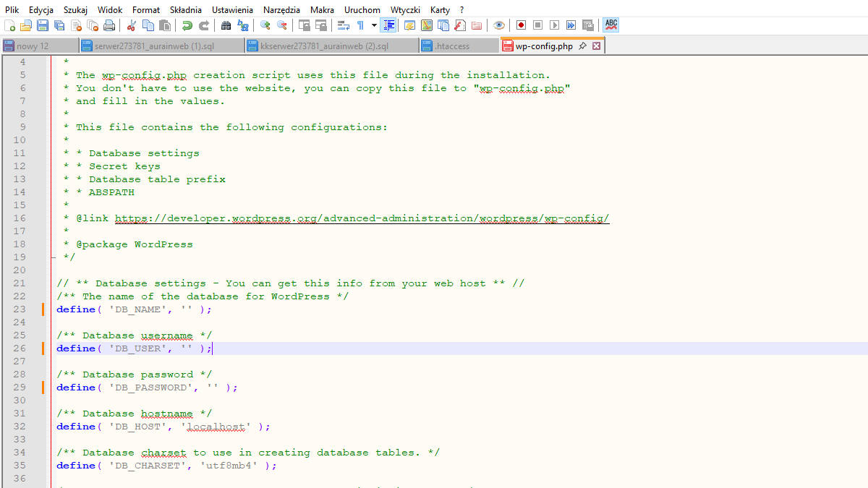Open the User Defined Language icon
868x488 pixels.
pos(409,25)
